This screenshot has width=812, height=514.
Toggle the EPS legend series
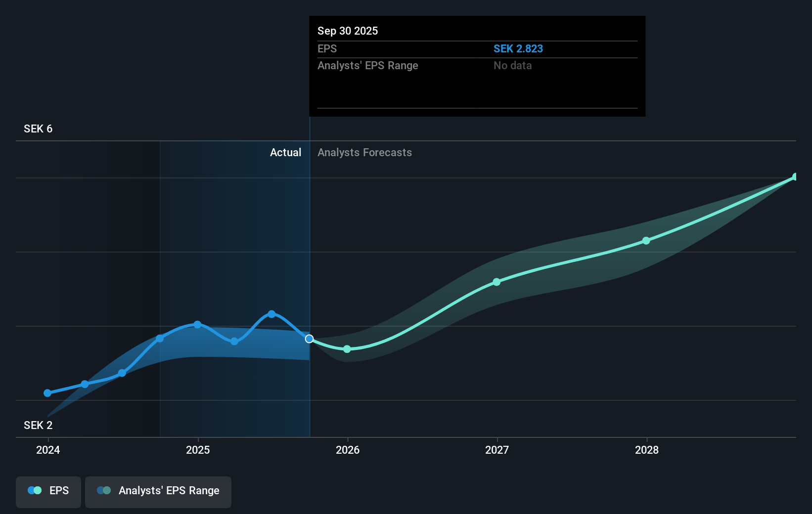coord(48,491)
